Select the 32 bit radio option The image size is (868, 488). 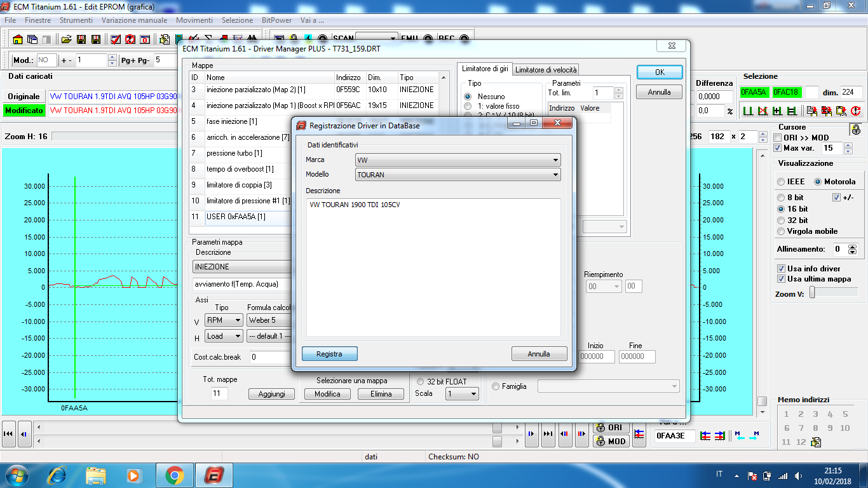781,220
